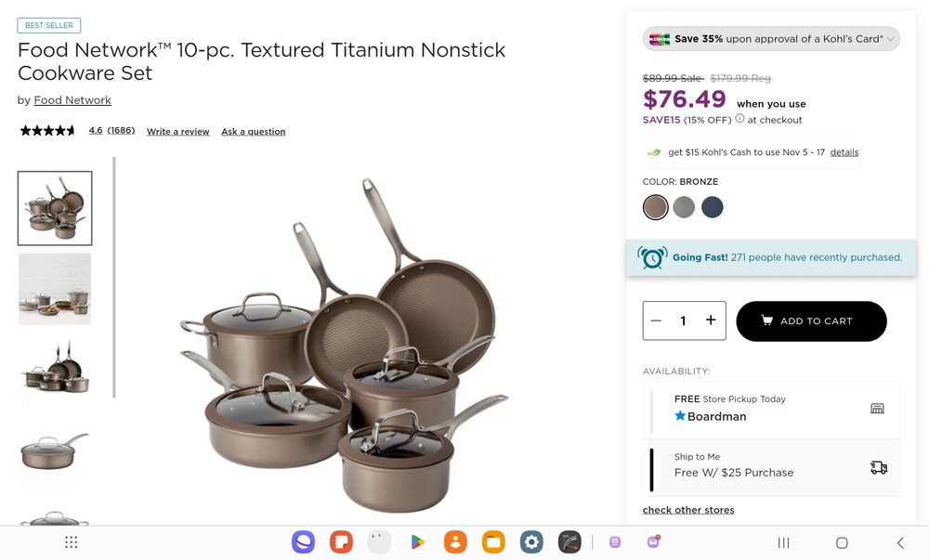Select Free Store Pickup Today at Boardman
929x560 pixels.
[771, 409]
